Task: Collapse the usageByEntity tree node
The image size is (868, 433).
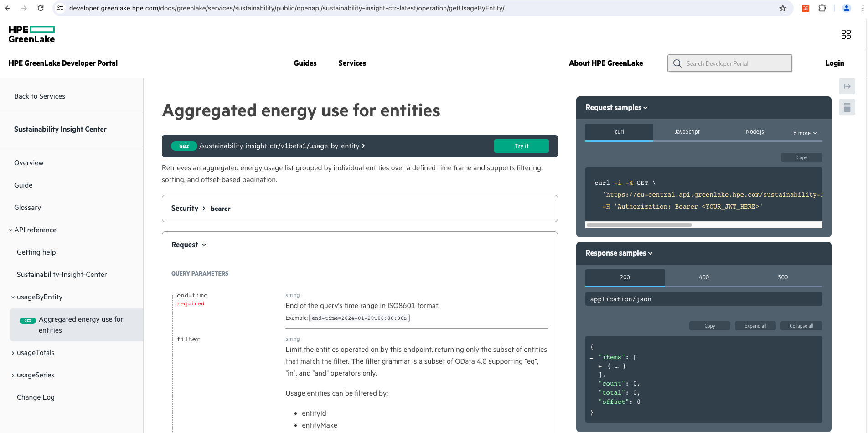Action: click(13, 297)
